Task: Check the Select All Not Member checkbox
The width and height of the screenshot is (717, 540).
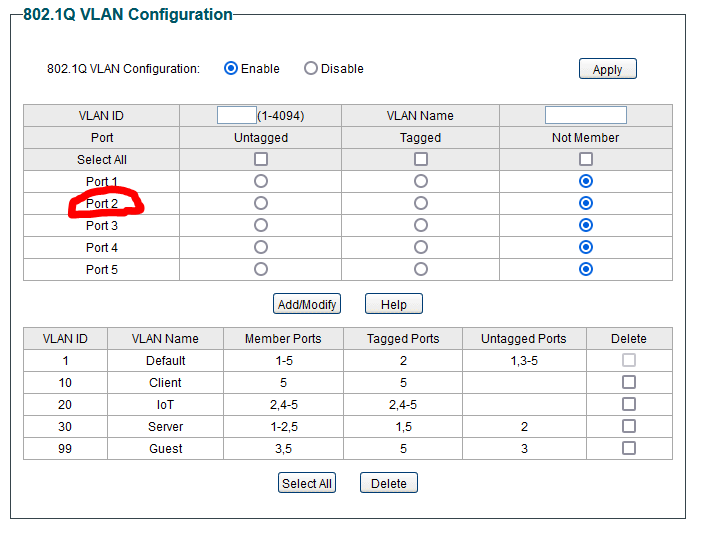Action: 586,159
